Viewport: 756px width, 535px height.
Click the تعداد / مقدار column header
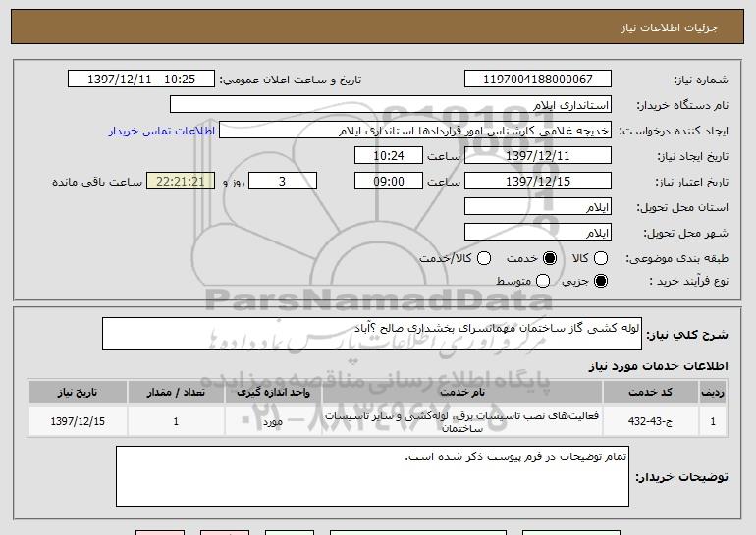pos(176,393)
